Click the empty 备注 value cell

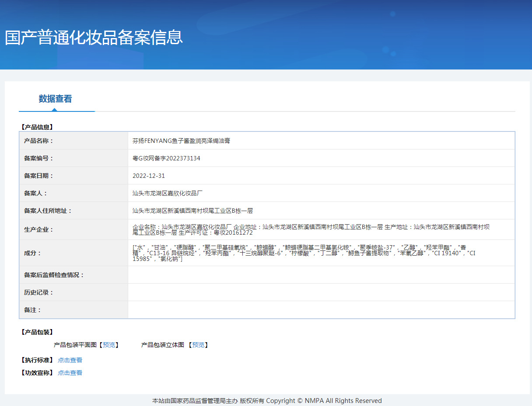(321, 310)
